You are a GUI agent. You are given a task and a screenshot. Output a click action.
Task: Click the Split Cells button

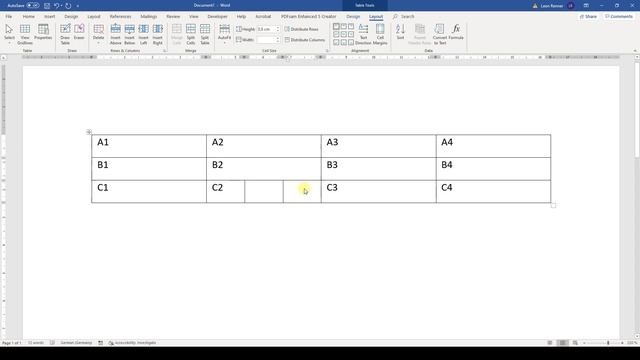191,34
